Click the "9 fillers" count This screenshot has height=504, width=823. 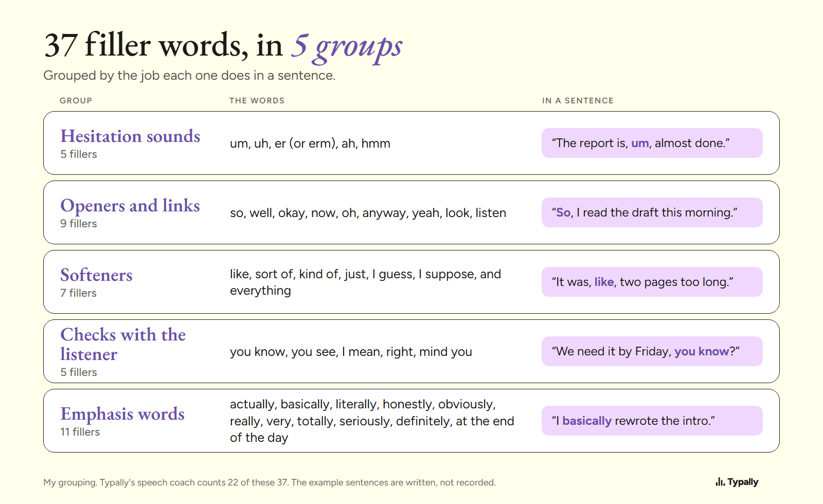[x=79, y=224]
